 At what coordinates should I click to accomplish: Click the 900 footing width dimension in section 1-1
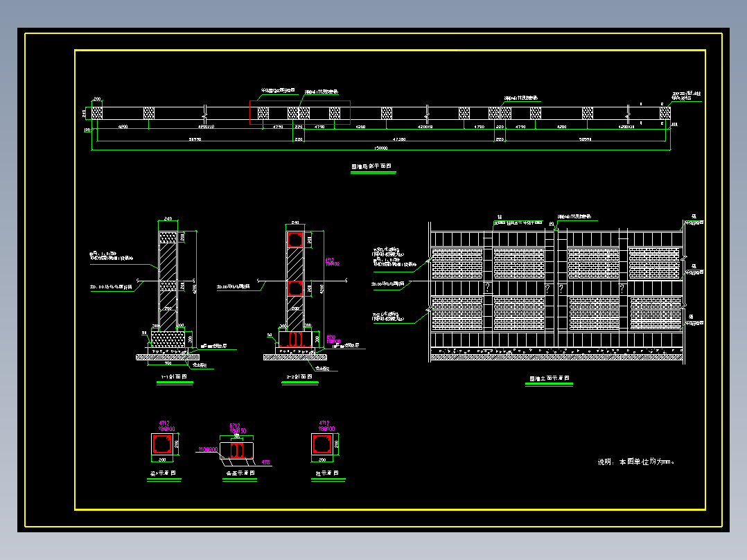coord(168,363)
